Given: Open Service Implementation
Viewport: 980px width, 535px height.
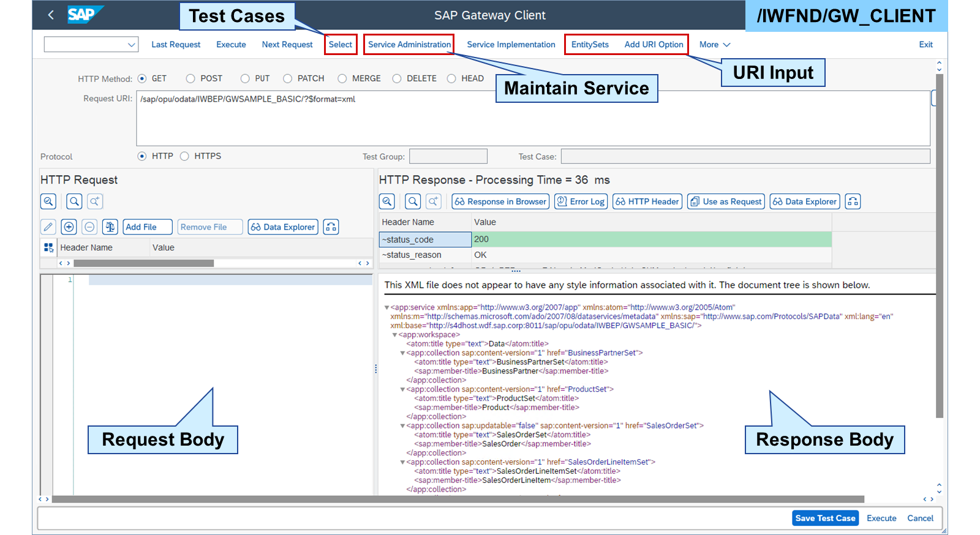Looking at the screenshot, I should pyautogui.click(x=511, y=45).
